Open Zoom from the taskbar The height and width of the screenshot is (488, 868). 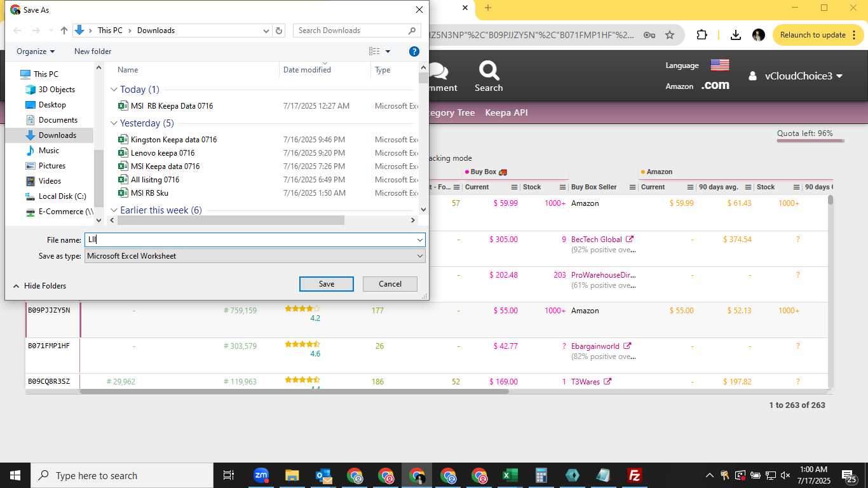click(261, 475)
